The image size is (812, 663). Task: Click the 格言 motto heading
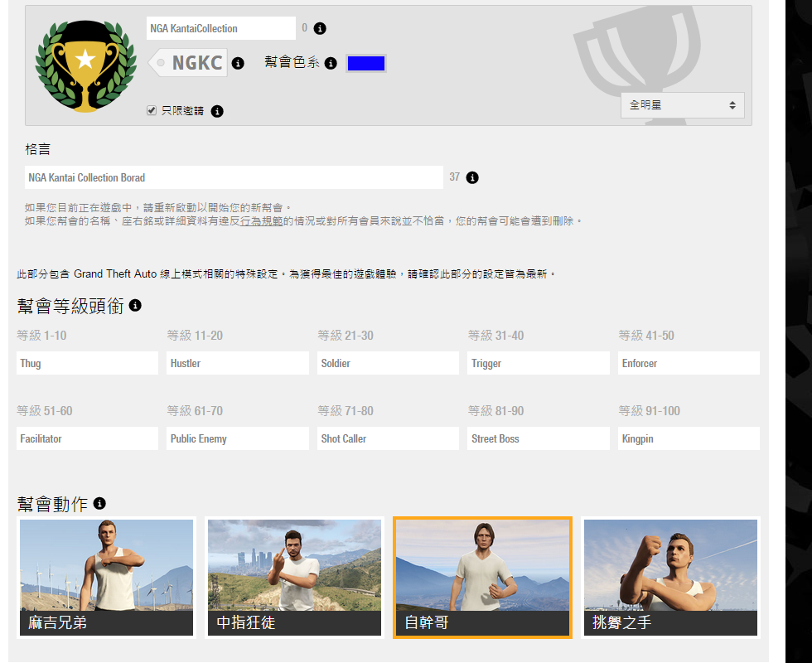click(x=38, y=149)
